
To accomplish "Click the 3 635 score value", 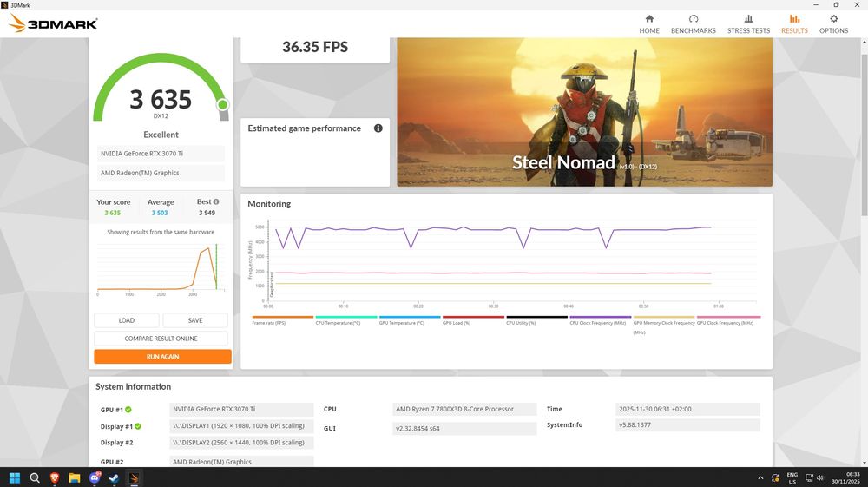I will click(x=161, y=100).
